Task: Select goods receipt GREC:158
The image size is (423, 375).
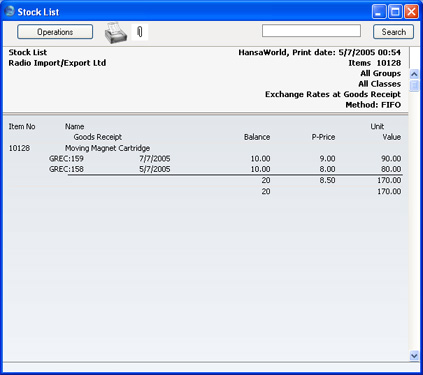Action: pos(66,169)
